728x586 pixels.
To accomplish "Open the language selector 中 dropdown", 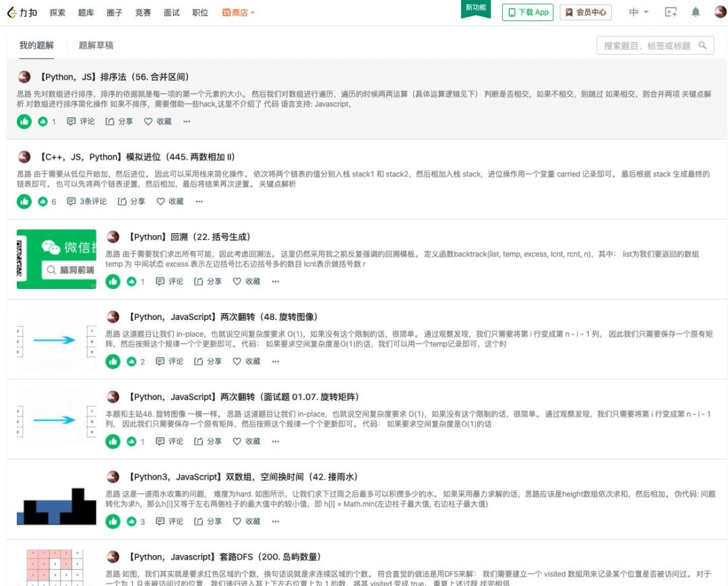I will pyautogui.click(x=638, y=12).
